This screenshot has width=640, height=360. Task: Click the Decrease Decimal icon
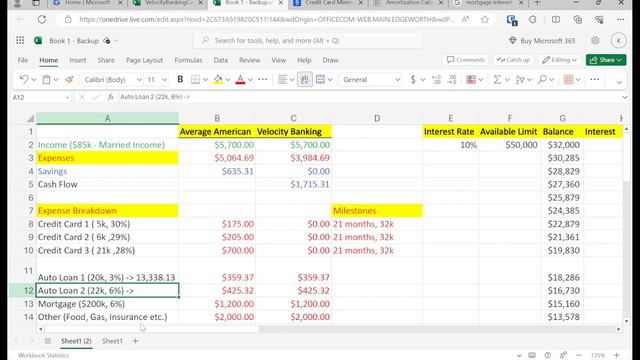pos(452,80)
